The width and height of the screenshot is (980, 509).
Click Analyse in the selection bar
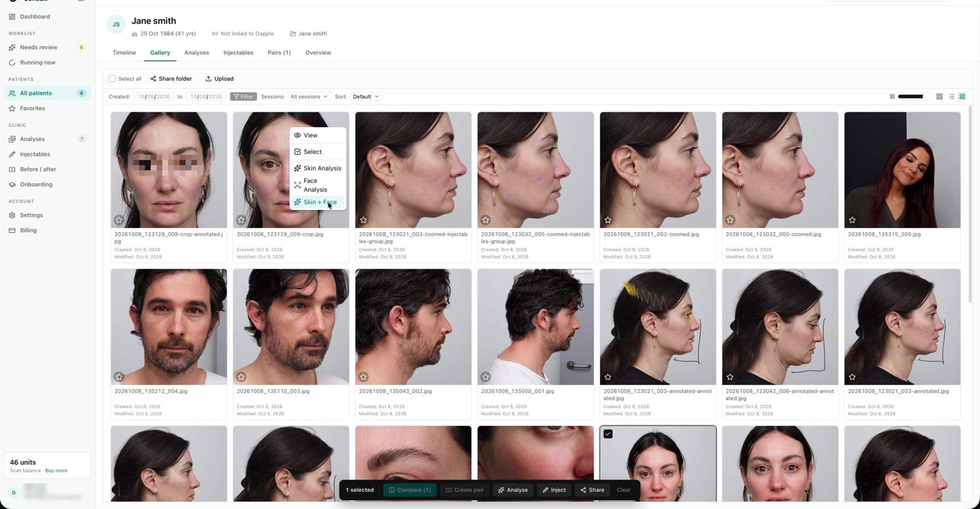pyautogui.click(x=513, y=490)
